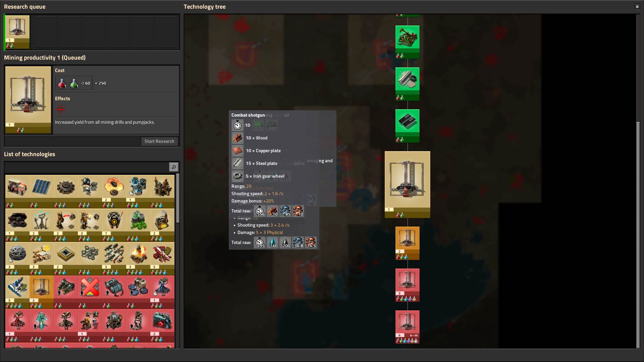Select the engineer-to-robot arrow technology level 2
Screen dimensions: 644x362
tap(66, 225)
